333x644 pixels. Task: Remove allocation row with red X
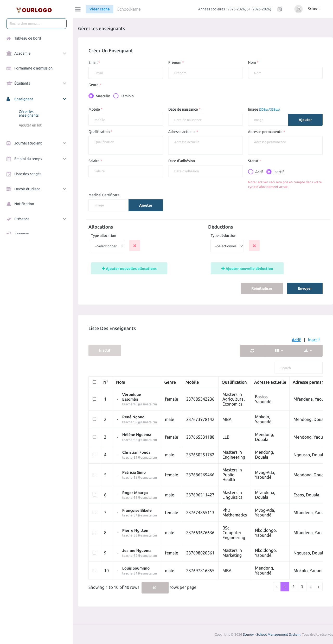click(x=135, y=246)
